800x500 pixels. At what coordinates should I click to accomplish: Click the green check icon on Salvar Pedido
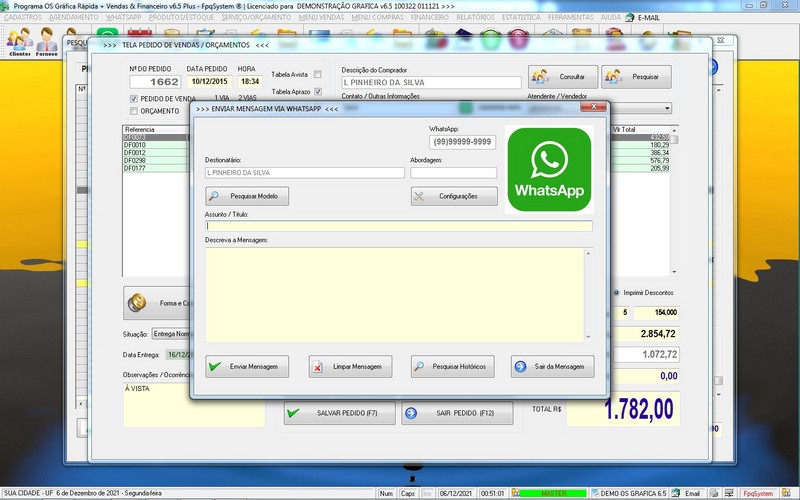tap(293, 413)
